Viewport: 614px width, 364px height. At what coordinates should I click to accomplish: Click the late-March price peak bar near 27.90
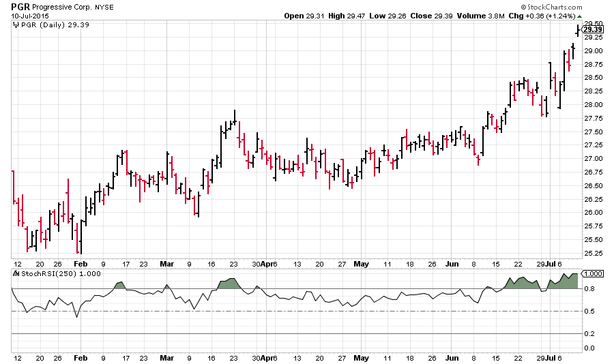(235, 117)
